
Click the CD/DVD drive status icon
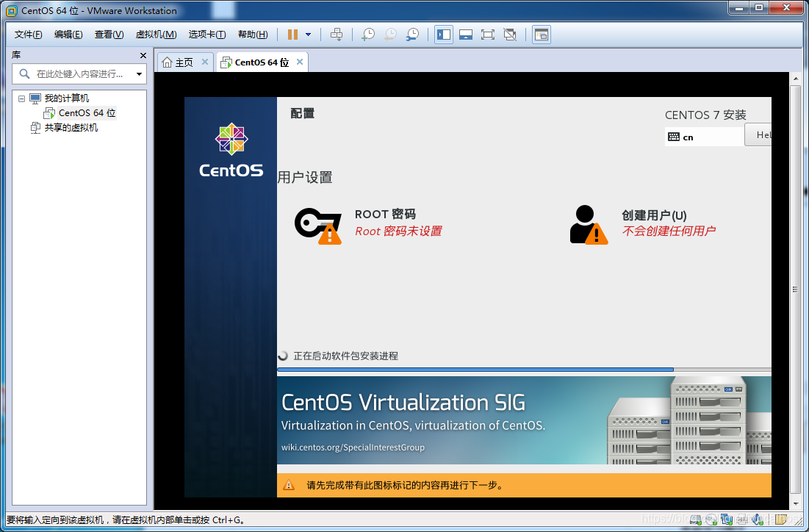[x=711, y=520]
